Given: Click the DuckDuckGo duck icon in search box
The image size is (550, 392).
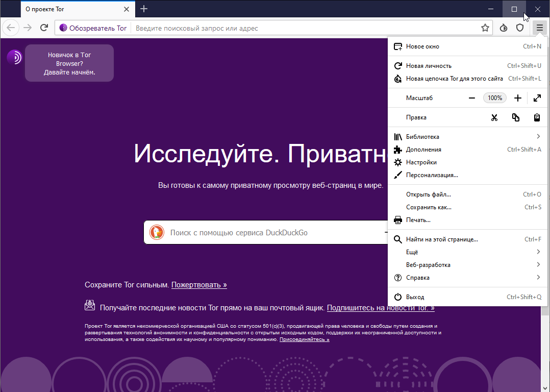Looking at the screenshot, I should (x=157, y=232).
